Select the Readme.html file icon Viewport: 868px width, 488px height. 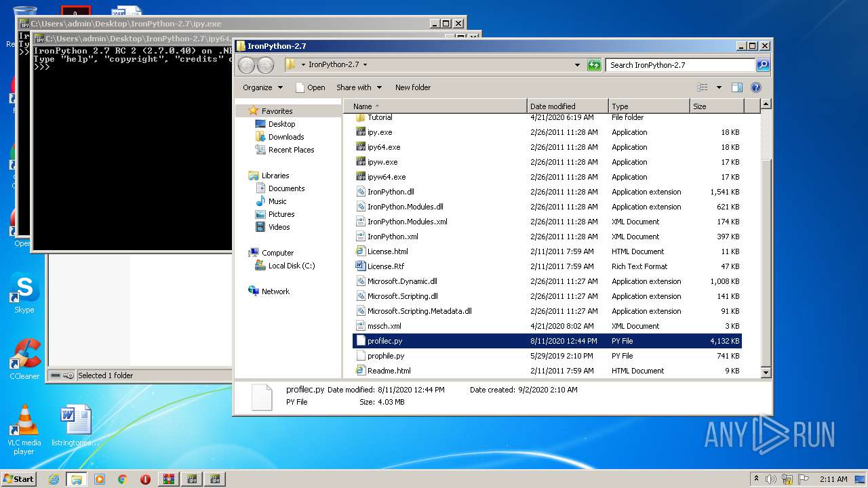[361, 371]
